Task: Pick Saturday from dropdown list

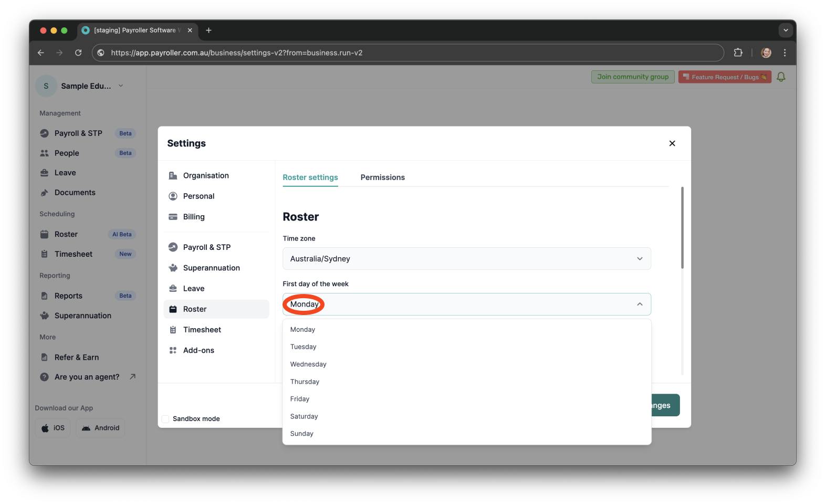Action: 467,416
